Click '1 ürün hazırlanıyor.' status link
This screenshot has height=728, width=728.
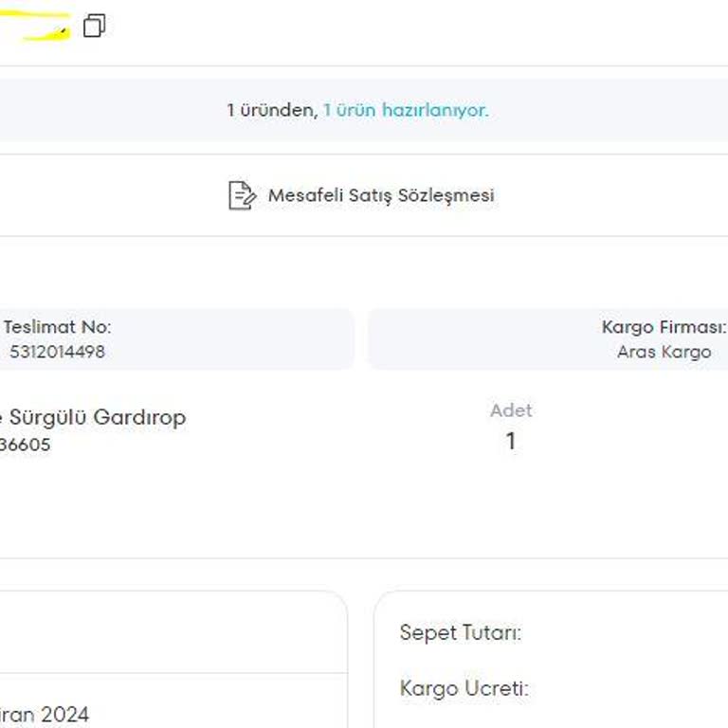tap(406, 110)
